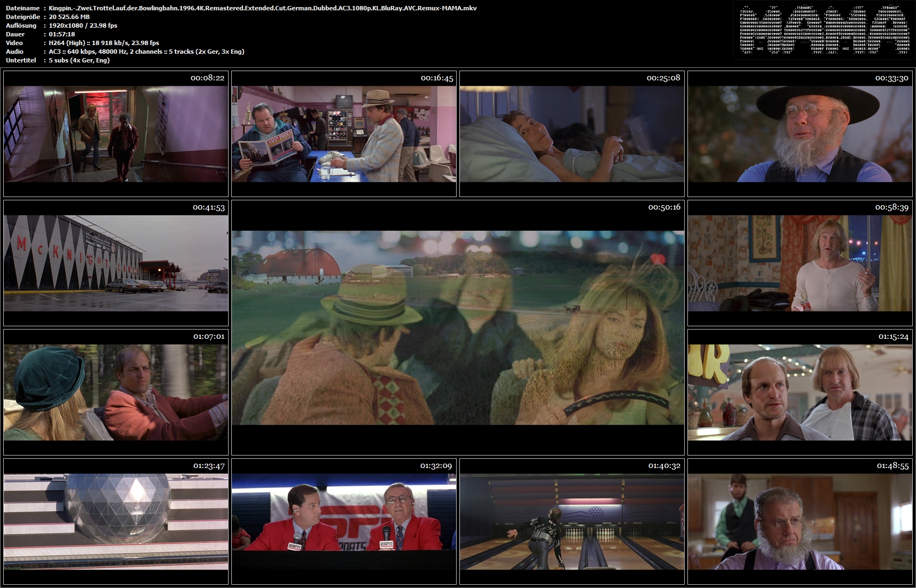
Task: Select the thumbnail of the blond man in a white undershirt
Action: point(800,263)
